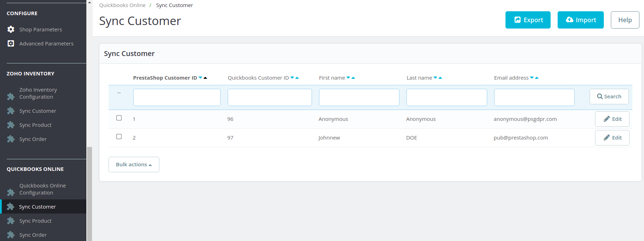Click the Advanced Parameters gear icon
The image size is (644, 241).
coord(11,43)
